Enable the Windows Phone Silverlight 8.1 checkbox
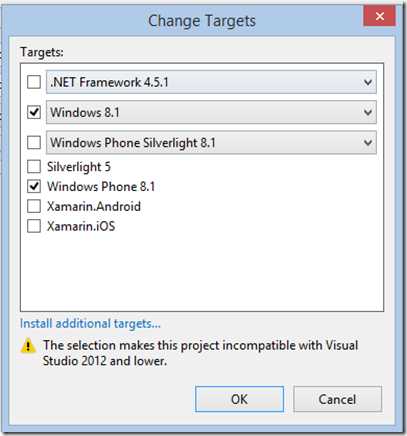Viewport: 407px width, 436px height. click(x=34, y=143)
